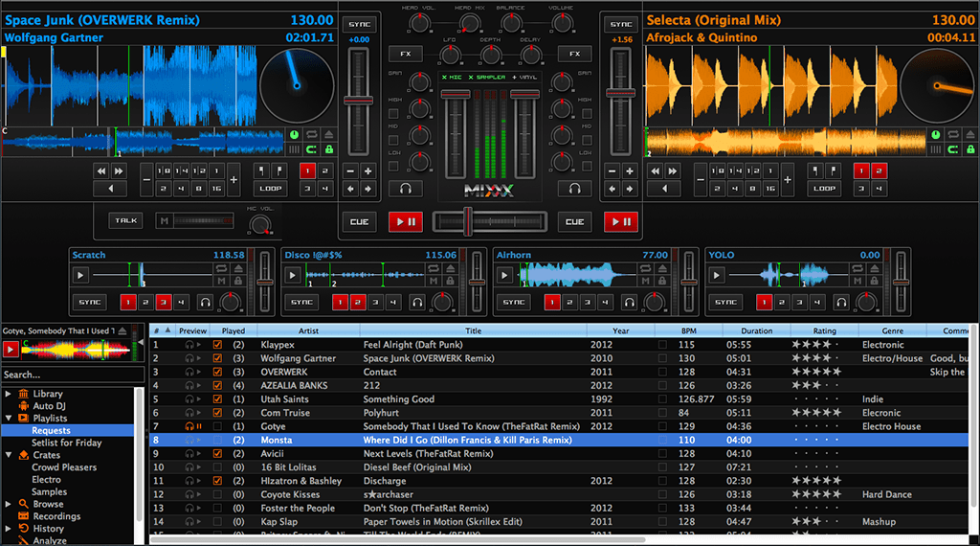Toggle left channel HIGH kill checkbox

[x=393, y=114]
